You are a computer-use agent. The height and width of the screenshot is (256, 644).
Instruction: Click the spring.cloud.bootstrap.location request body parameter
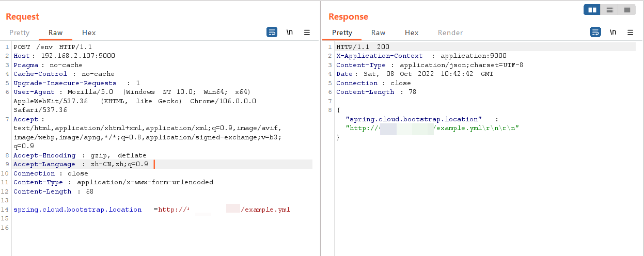pyautogui.click(x=77, y=210)
